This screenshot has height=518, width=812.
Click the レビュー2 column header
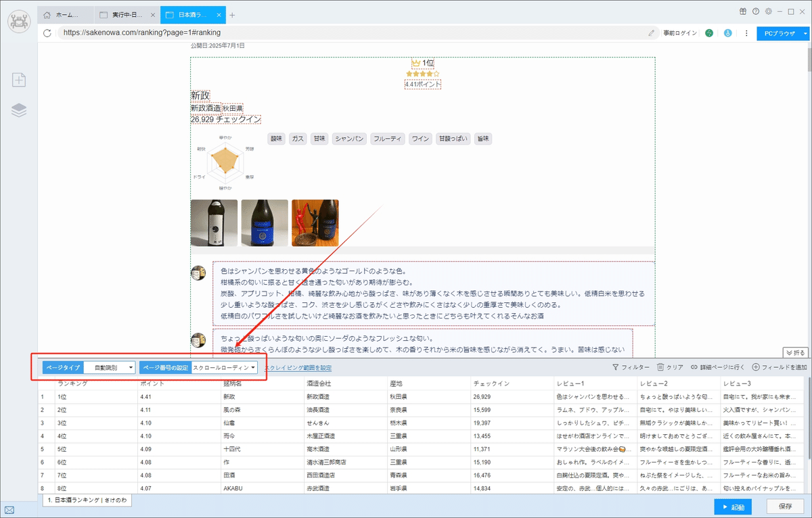point(679,383)
